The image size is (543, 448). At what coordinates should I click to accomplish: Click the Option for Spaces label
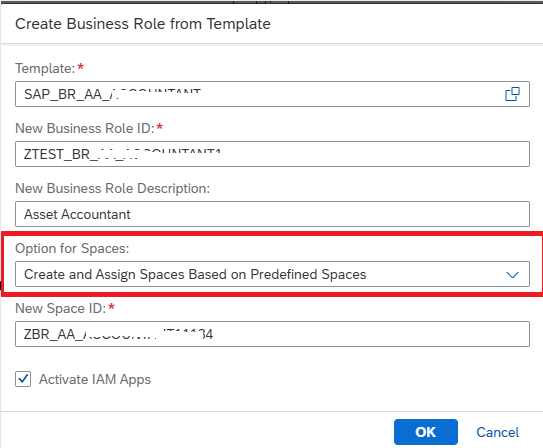click(x=72, y=248)
